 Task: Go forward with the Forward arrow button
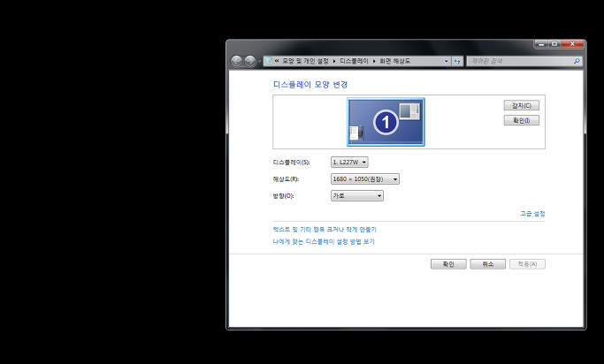[x=250, y=61]
